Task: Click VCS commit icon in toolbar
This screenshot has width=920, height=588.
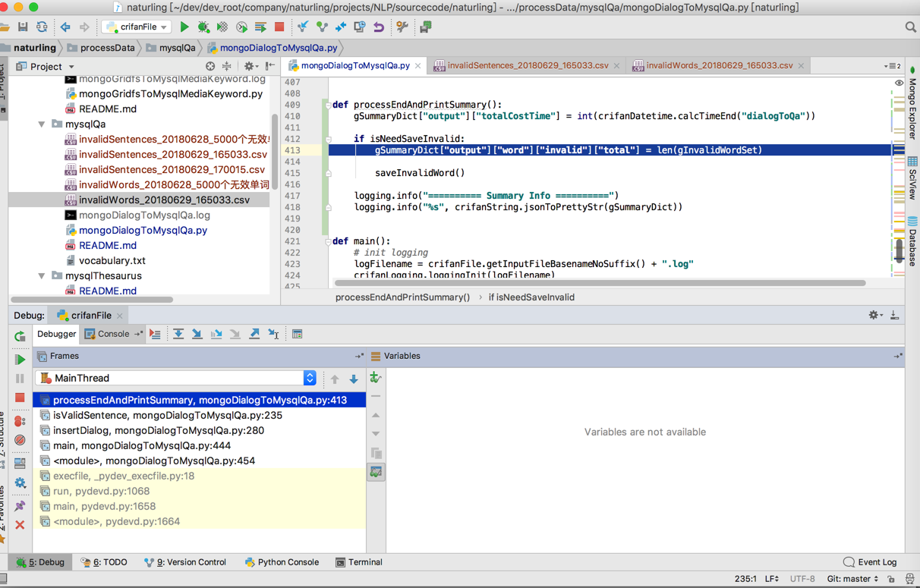Action: pos(322,27)
